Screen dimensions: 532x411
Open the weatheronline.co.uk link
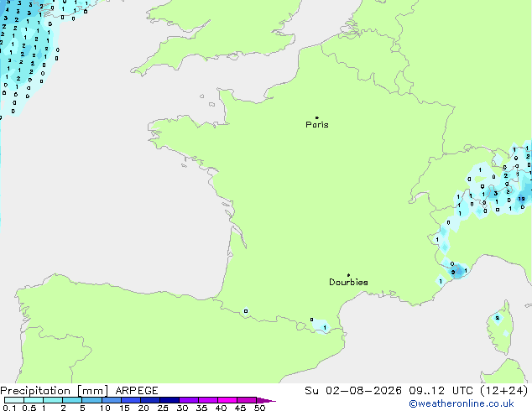[462, 403]
